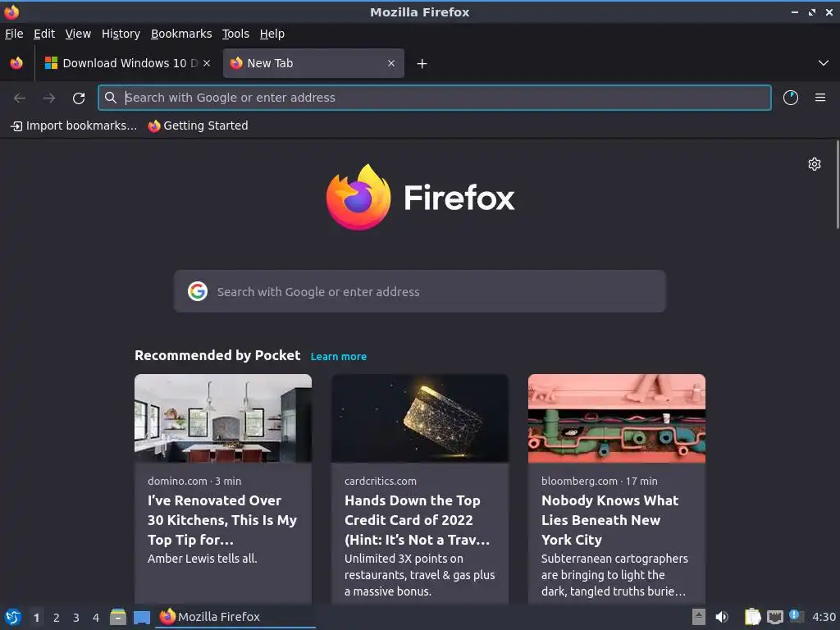This screenshot has height=630, width=840.
Task: Open the clipboard manager tray icon
Action: click(752, 617)
